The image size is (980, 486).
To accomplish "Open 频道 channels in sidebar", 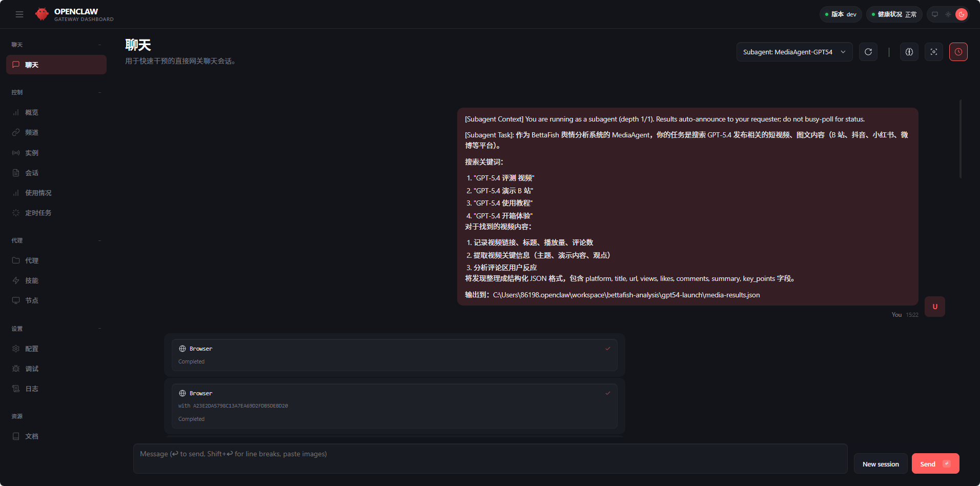I will point(56,132).
